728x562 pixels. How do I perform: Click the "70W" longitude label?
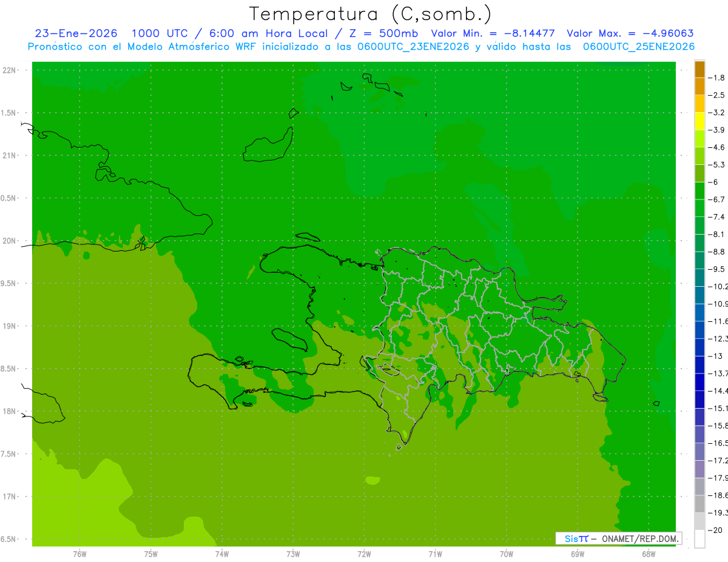507,554
